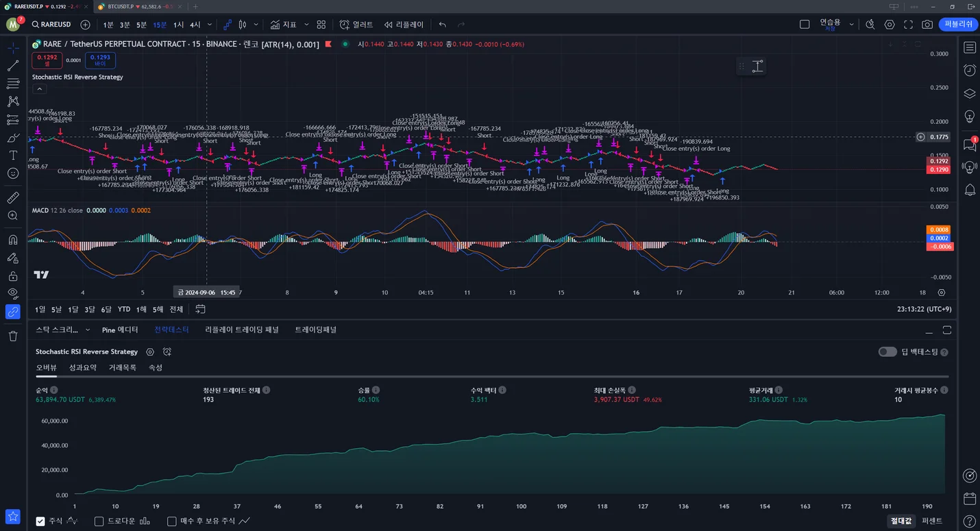
Task: Take a chart snapshot with camera icon
Action: [x=927, y=25]
